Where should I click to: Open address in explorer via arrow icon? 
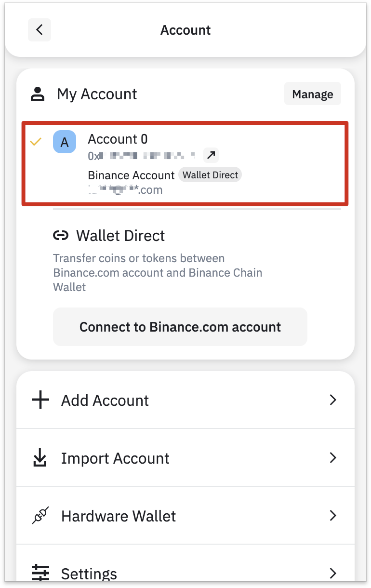tap(211, 155)
